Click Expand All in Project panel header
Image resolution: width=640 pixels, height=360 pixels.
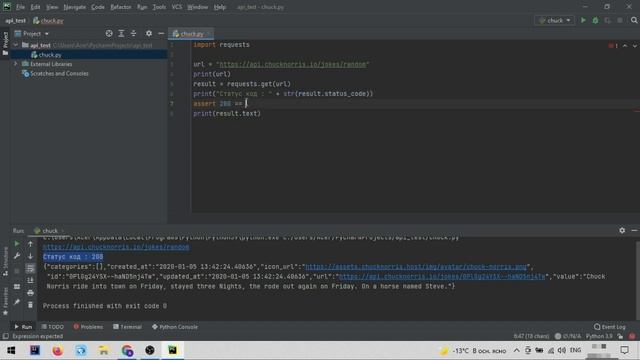tap(121, 33)
